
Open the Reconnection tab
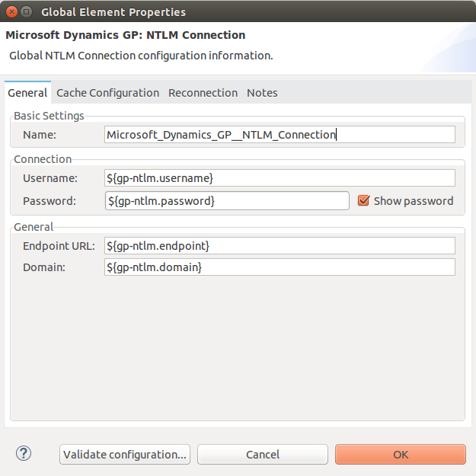tap(203, 93)
